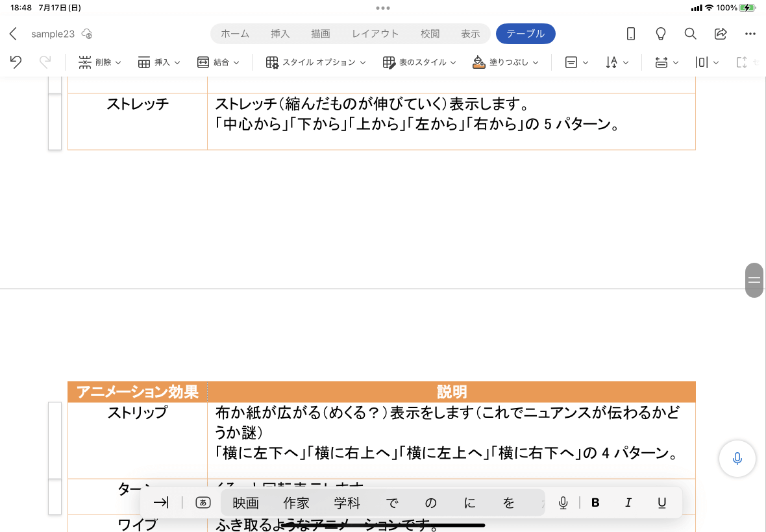Open the row height distribute dropdown
Screen dimensions: 766x532
click(x=667, y=62)
